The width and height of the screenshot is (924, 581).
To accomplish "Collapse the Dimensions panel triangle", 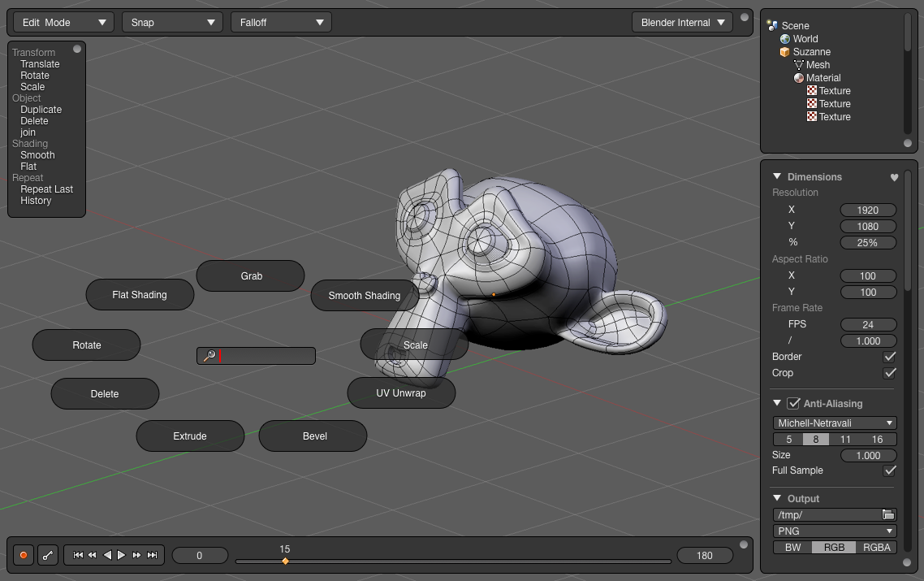I will (x=777, y=176).
